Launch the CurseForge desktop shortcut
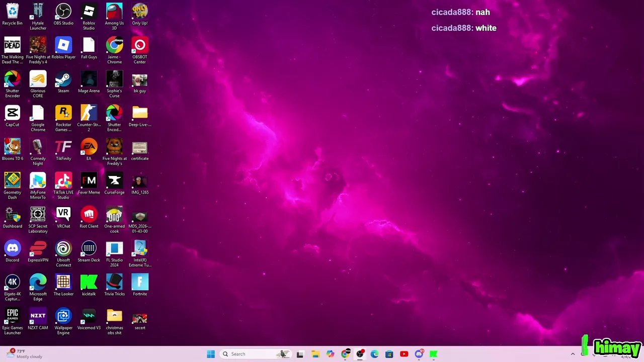The image size is (644, 362). click(x=114, y=183)
